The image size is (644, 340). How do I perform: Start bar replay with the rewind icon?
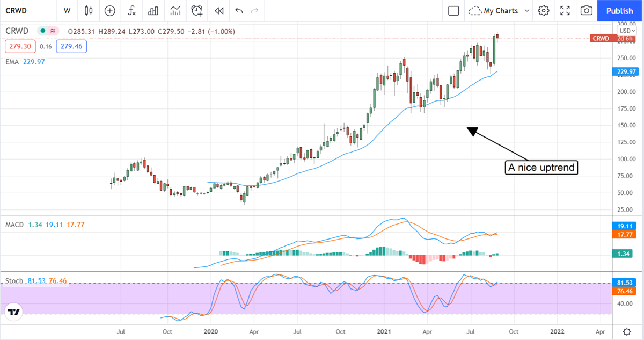[x=219, y=10]
